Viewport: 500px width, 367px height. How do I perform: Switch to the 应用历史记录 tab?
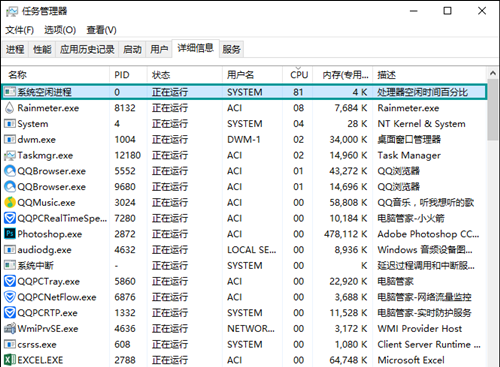[x=87, y=50]
